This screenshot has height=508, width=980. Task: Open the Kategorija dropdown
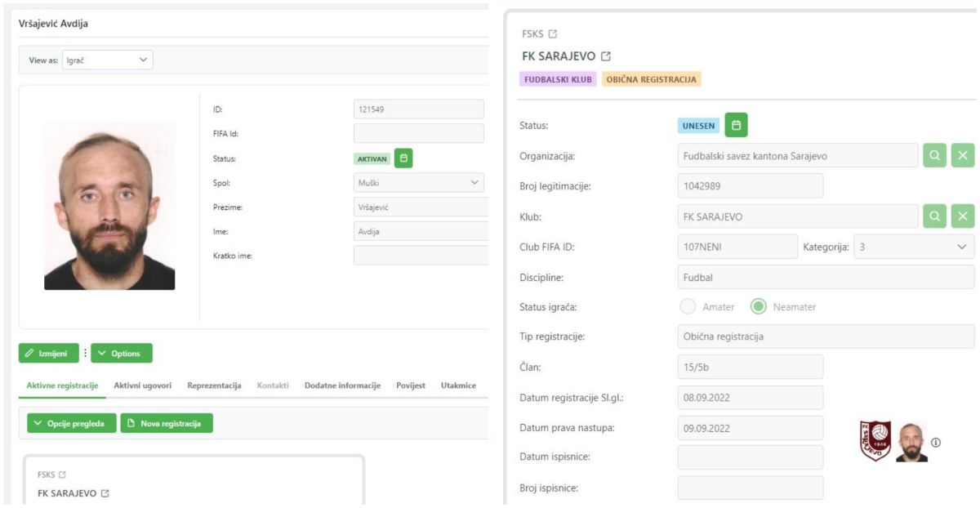[913, 247]
